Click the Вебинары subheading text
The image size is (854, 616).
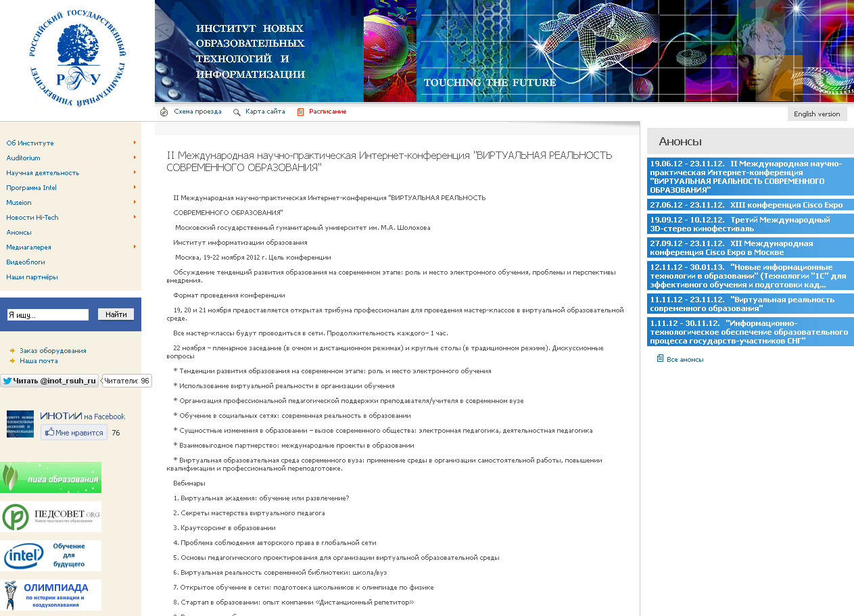coord(189,483)
